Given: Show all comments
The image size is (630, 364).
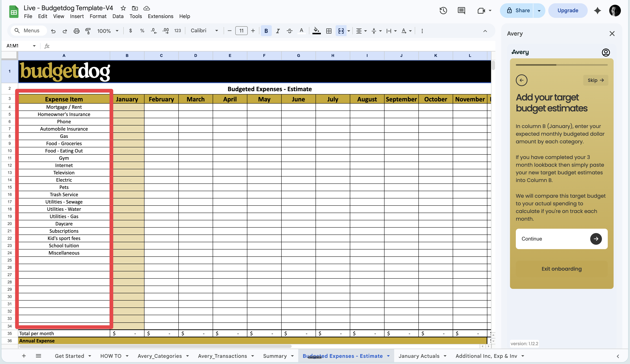Looking at the screenshot, I should pos(461,11).
